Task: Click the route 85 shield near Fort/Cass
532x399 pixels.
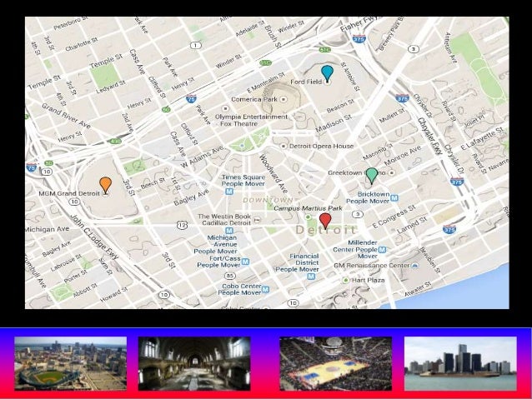Action: [230, 275]
